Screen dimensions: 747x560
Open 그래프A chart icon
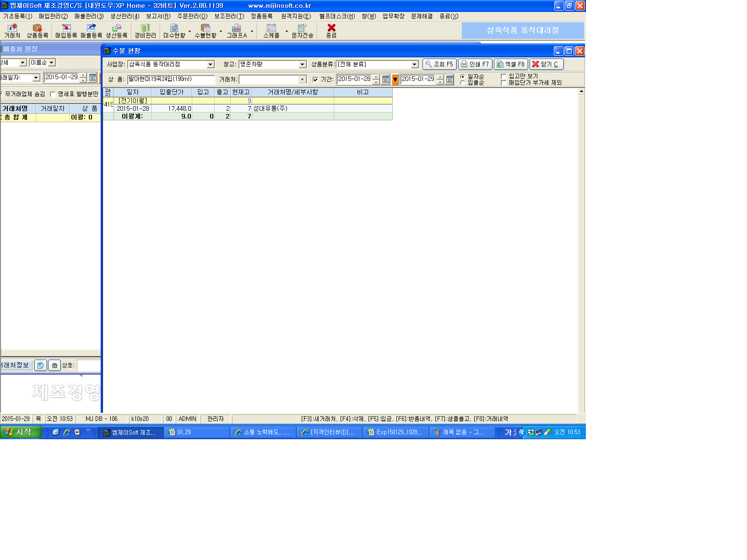[237, 31]
